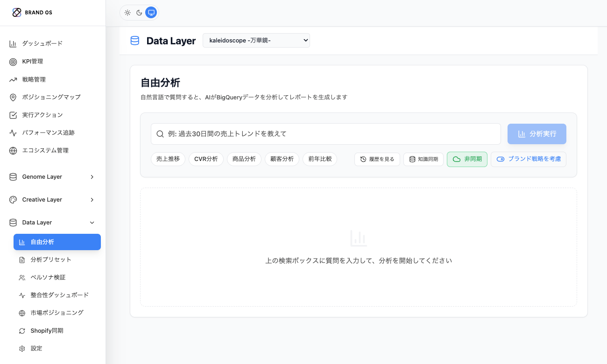This screenshot has height=364, width=607.
Task: Click the Brand OS logo icon
Action: 17,13
